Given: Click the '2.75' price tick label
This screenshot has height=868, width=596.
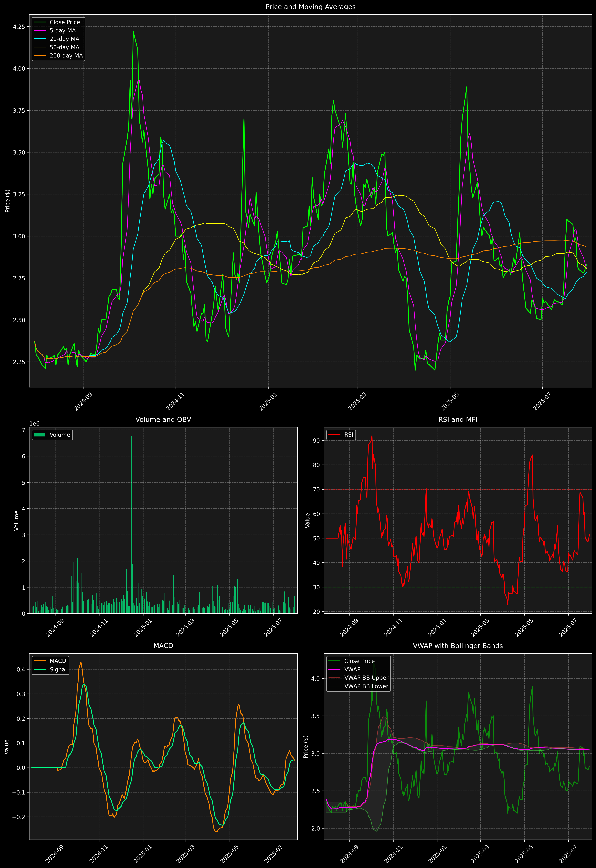Looking at the screenshot, I should 19,278.
